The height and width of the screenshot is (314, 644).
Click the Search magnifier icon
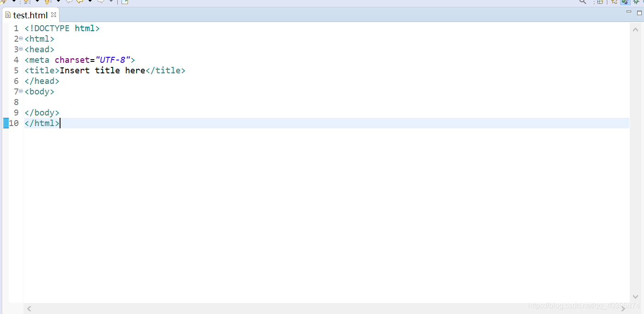pyautogui.click(x=583, y=2)
